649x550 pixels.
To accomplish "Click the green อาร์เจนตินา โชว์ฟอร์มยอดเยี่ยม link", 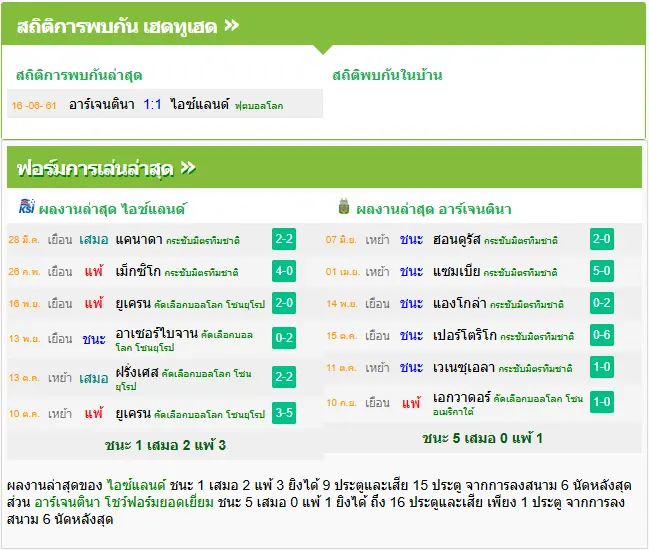I will tap(124, 502).
